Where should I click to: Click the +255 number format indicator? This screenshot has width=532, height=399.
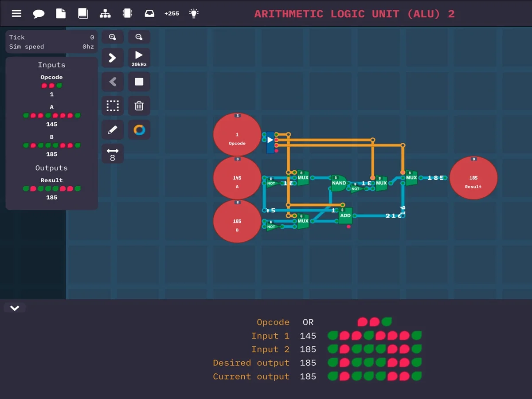click(x=172, y=13)
